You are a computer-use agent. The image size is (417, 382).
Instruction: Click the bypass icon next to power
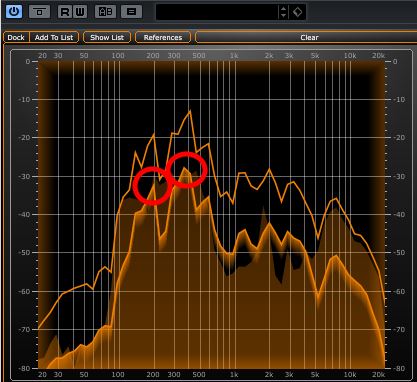(x=39, y=12)
